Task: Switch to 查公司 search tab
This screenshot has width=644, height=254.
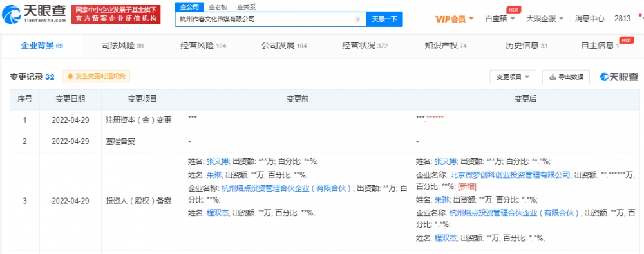Action: (189, 6)
